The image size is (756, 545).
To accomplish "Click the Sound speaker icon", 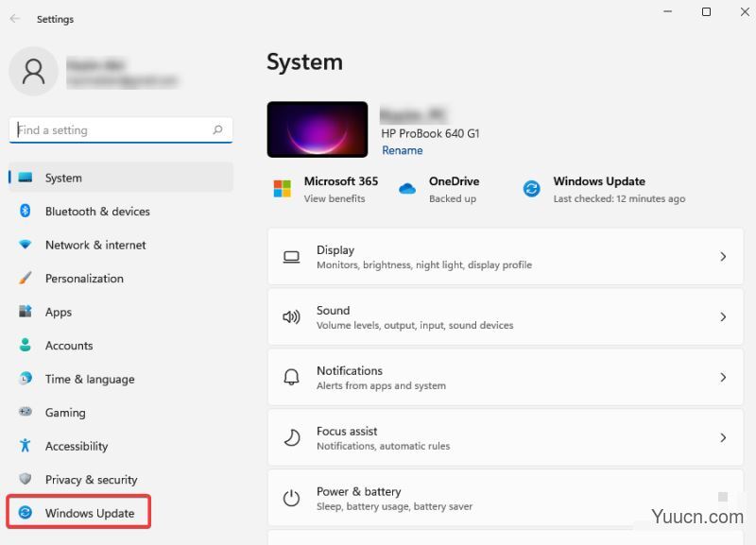I will (291, 317).
